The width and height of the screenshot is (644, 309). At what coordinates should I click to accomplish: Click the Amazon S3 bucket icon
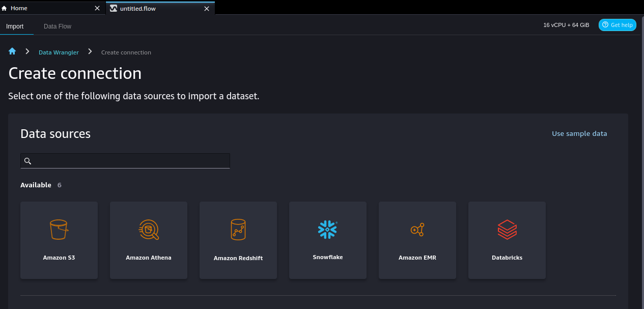tap(59, 230)
